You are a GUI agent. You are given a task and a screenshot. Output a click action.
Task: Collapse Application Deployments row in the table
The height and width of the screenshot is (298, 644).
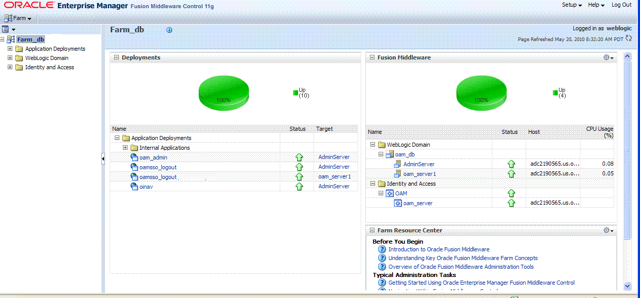tap(117, 138)
